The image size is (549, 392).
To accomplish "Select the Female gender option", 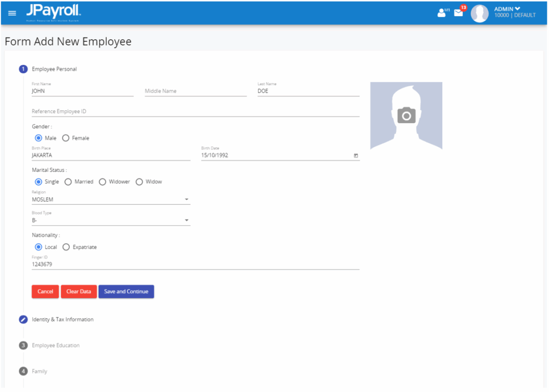I will click(65, 138).
